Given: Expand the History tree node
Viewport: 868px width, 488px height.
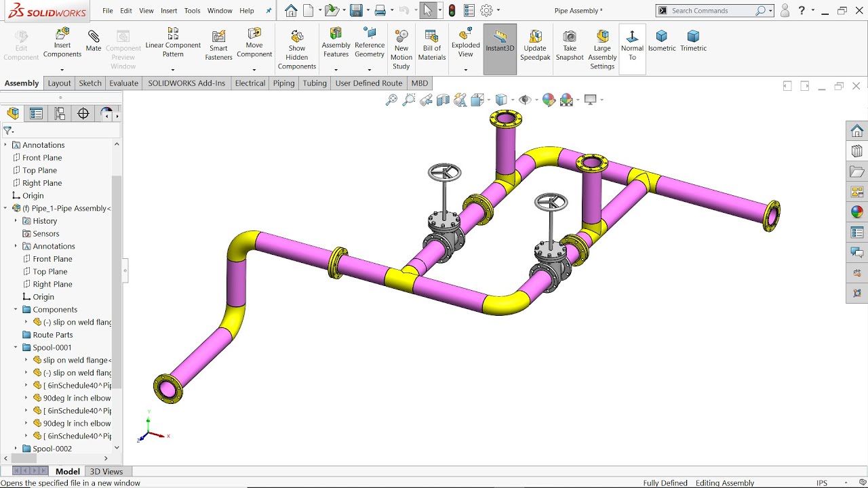Looking at the screenshot, I should [x=16, y=221].
